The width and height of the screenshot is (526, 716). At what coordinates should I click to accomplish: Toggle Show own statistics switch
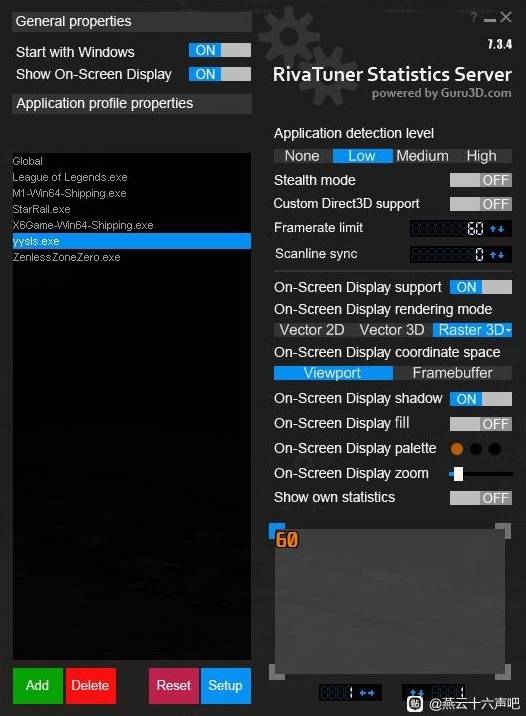click(480, 498)
